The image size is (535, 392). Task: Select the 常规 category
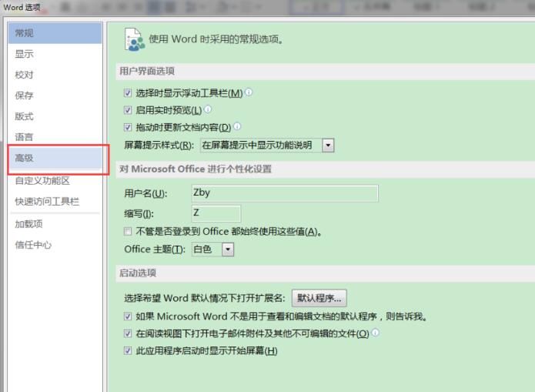55,33
